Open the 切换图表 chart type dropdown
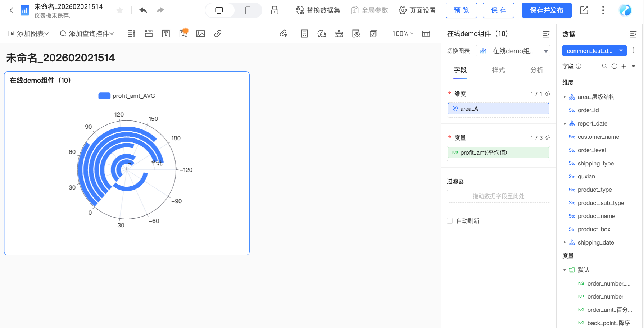This screenshot has width=644, height=328. click(x=513, y=51)
